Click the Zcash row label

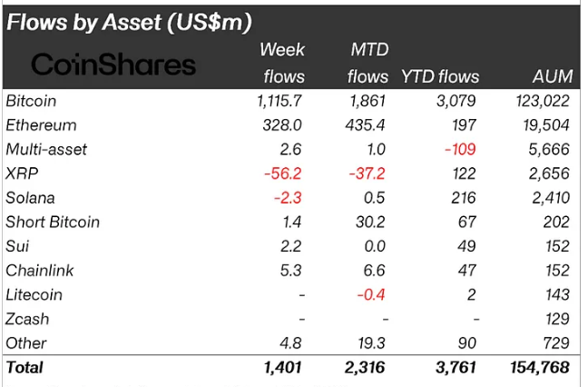click(27, 319)
